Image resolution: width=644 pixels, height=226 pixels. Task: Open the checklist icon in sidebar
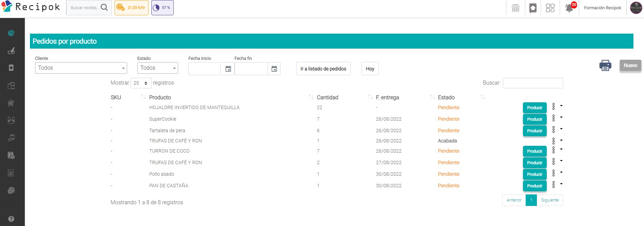coord(11,155)
